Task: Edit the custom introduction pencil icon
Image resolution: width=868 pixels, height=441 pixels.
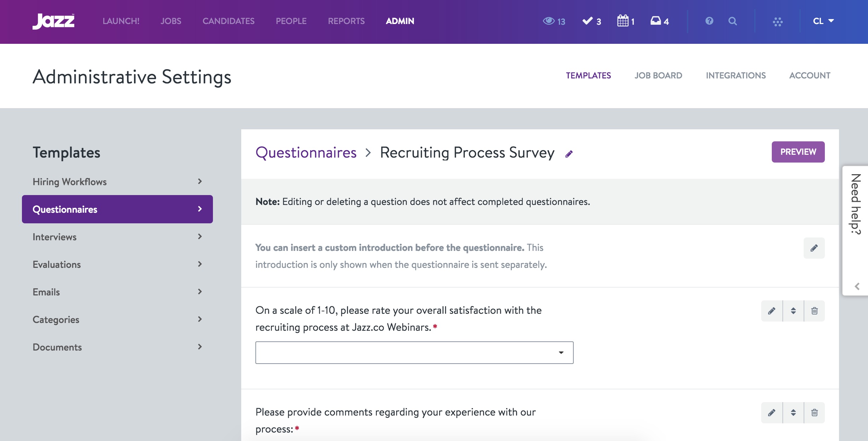Action: coord(814,248)
